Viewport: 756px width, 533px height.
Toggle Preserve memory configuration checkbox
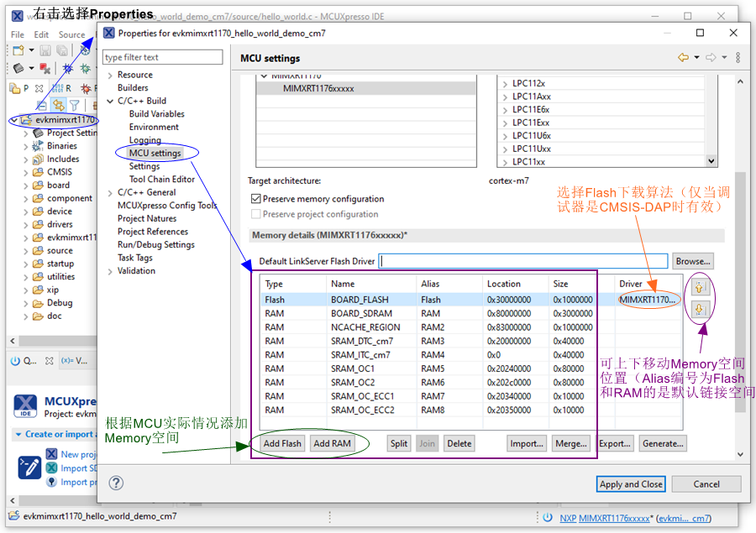pyautogui.click(x=256, y=199)
